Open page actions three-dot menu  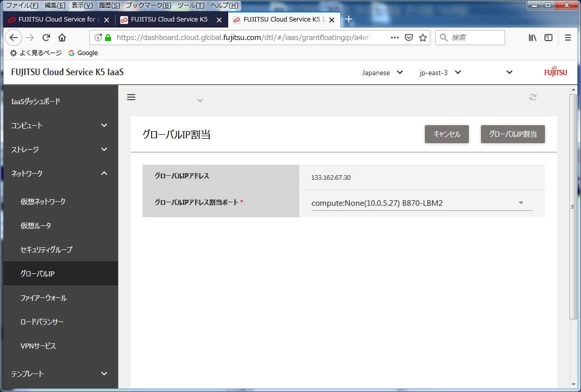coord(395,38)
